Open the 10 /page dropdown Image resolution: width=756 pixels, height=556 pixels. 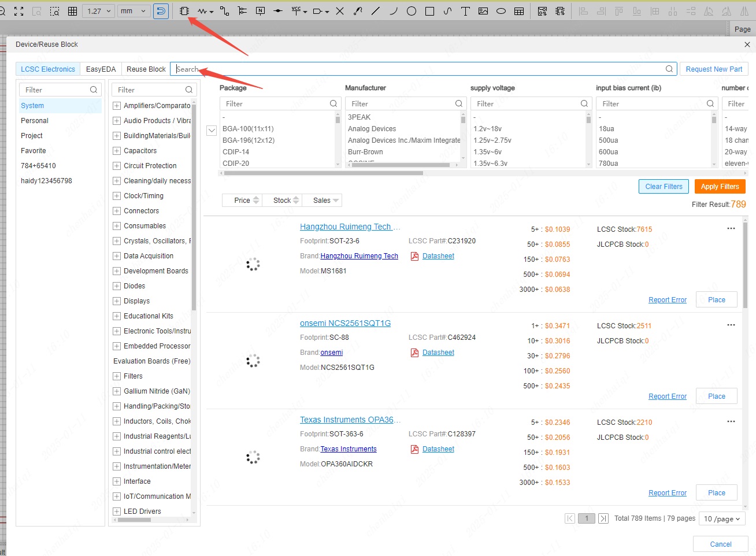(x=722, y=518)
